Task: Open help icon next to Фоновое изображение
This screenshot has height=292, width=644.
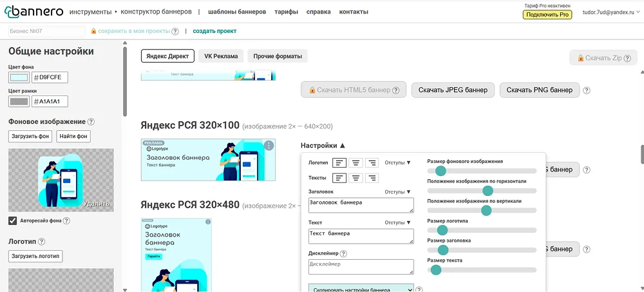Action: (91, 122)
